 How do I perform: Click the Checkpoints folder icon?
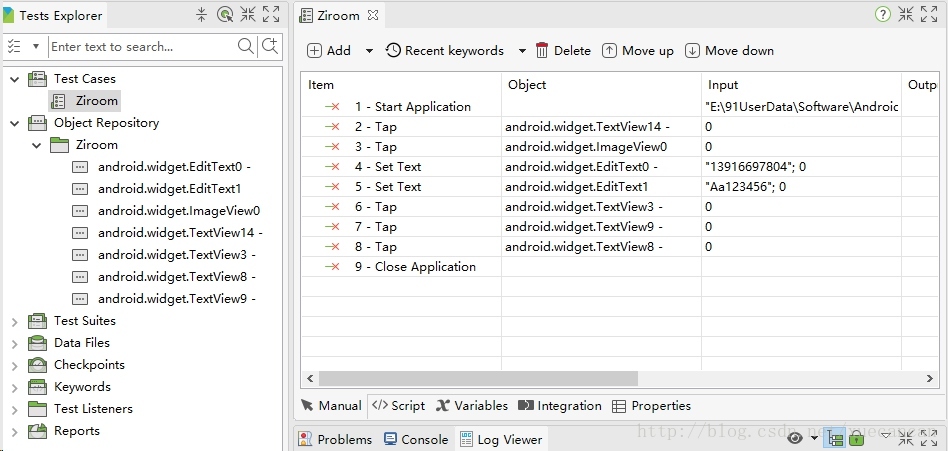point(37,365)
